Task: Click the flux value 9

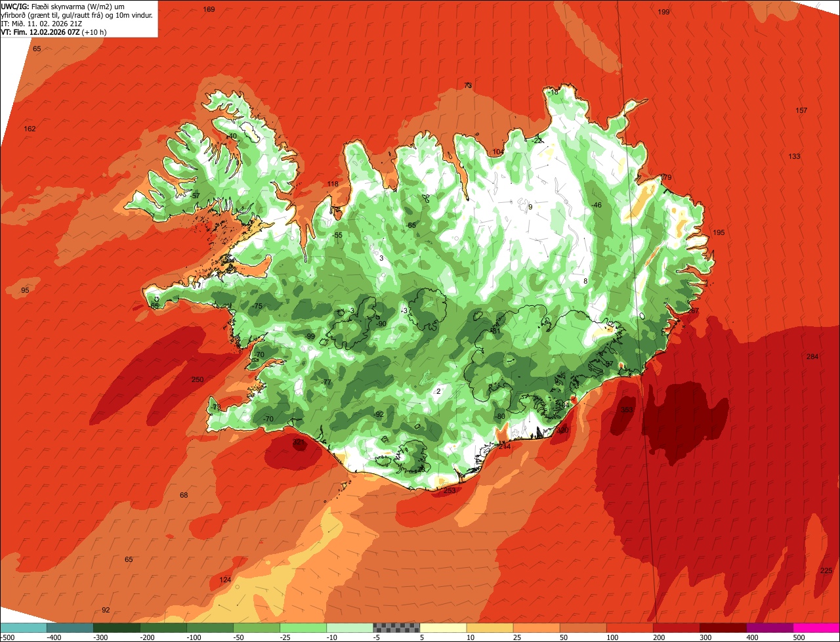Action: [530, 207]
